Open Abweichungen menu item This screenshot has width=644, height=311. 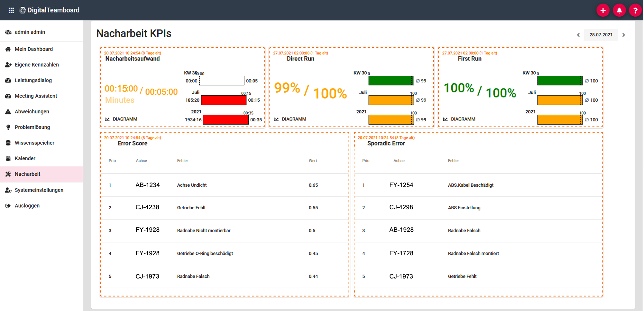pyautogui.click(x=41, y=112)
